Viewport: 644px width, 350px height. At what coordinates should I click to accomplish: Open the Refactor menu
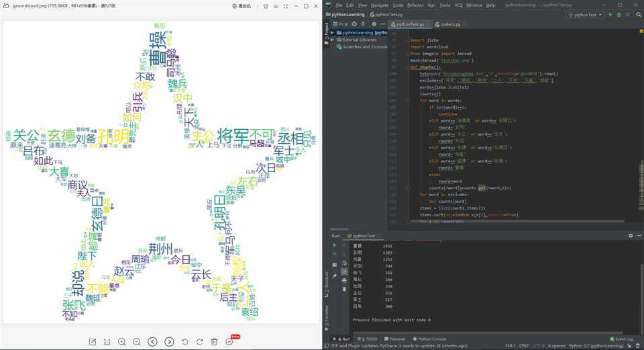415,5
